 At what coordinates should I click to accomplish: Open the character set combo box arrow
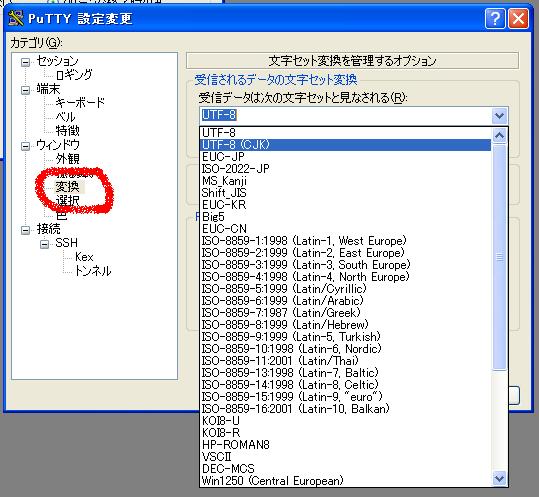(x=499, y=116)
